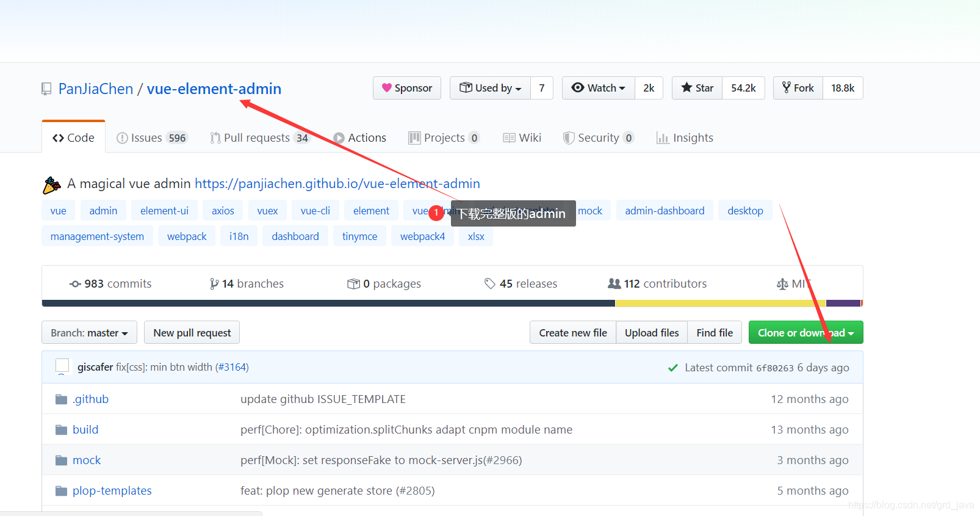Select the tinymce topic tag

[x=359, y=236]
